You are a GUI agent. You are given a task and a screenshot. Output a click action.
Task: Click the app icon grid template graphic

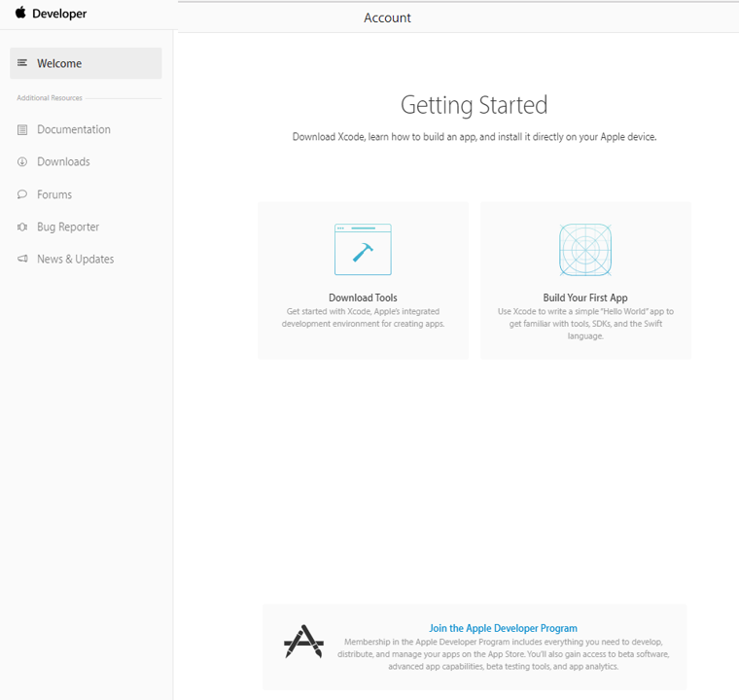point(585,250)
